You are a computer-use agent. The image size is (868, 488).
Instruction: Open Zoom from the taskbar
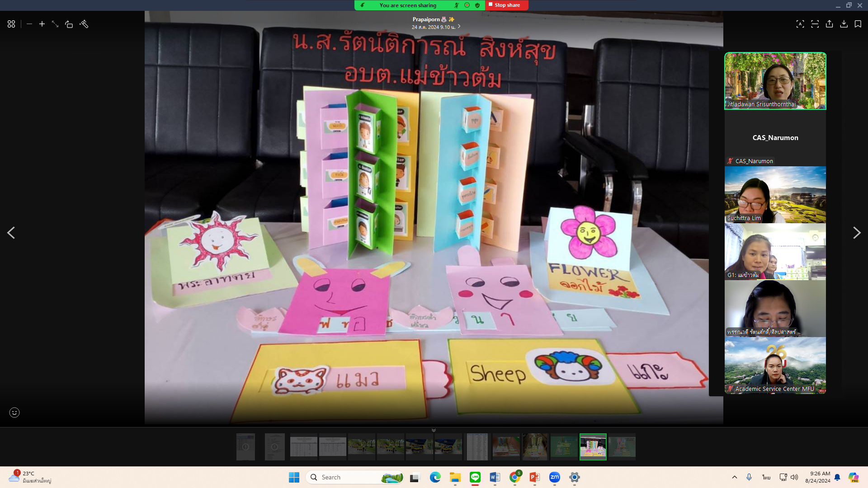click(554, 477)
